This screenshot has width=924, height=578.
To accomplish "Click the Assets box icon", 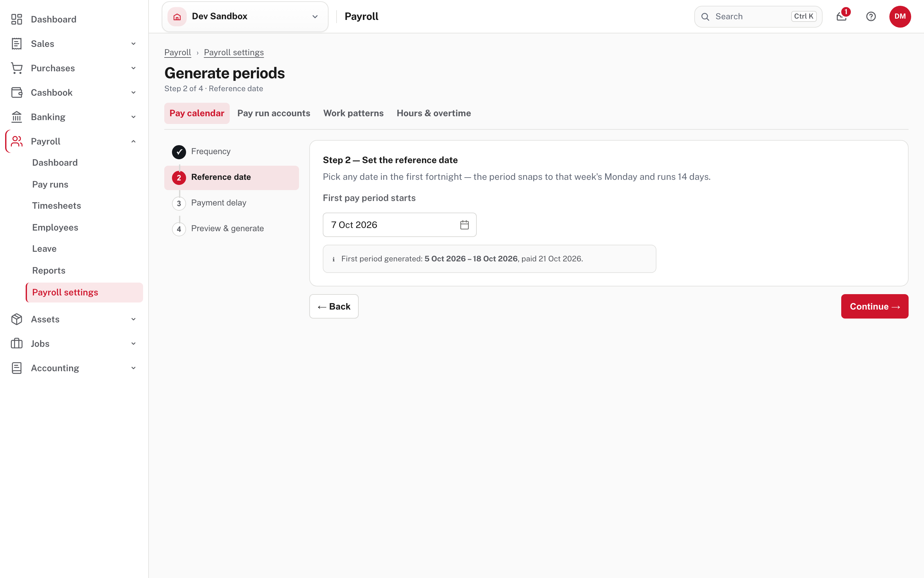I will coord(16,319).
